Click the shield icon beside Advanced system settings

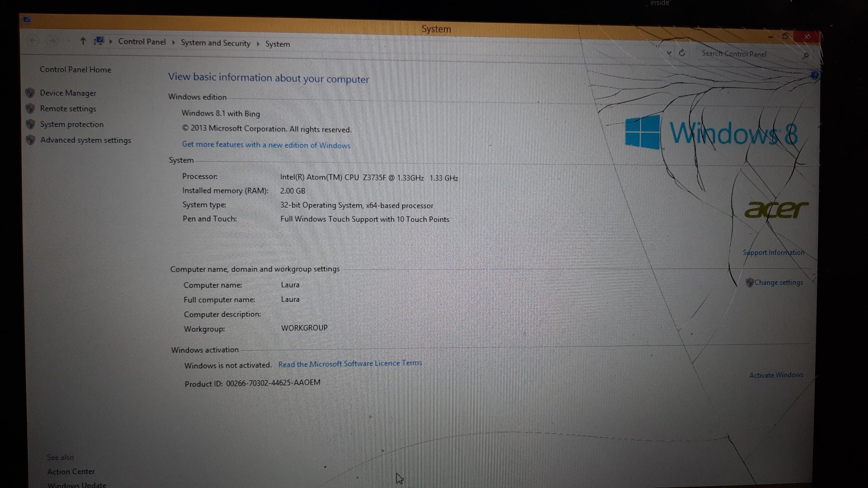tap(30, 140)
